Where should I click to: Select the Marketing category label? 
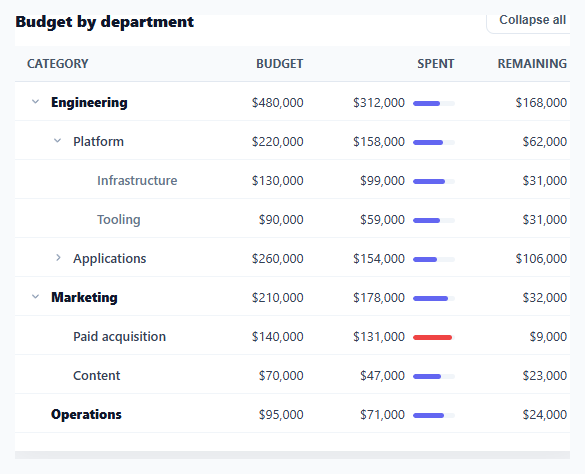coord(84,297)
